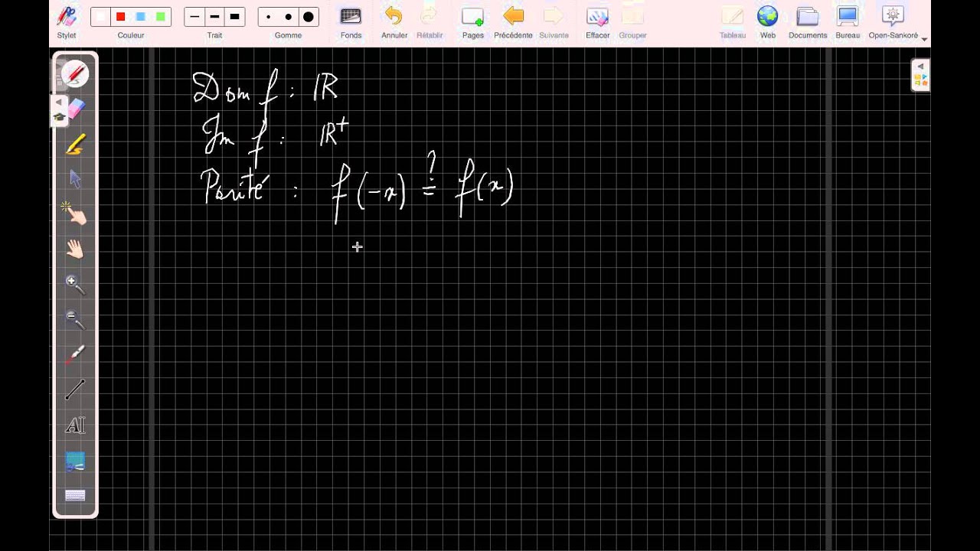This screenshot has height=551, width=980.
Task: Select the green pen color
Action: (160, 17)
